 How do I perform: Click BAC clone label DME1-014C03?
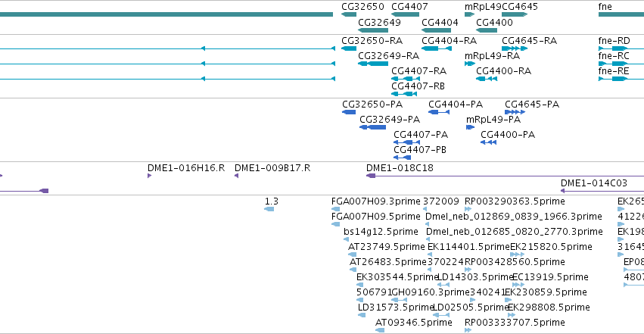coord(594,183)
